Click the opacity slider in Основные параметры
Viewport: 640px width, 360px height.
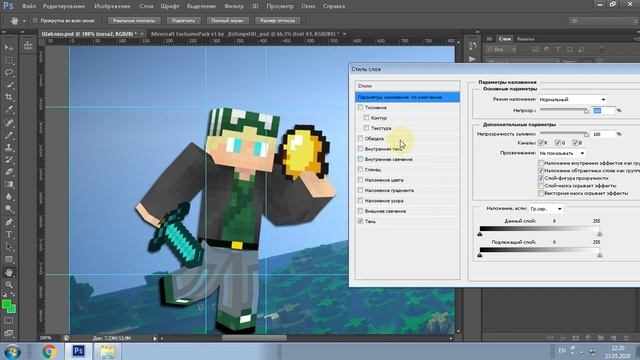(564, 110)
